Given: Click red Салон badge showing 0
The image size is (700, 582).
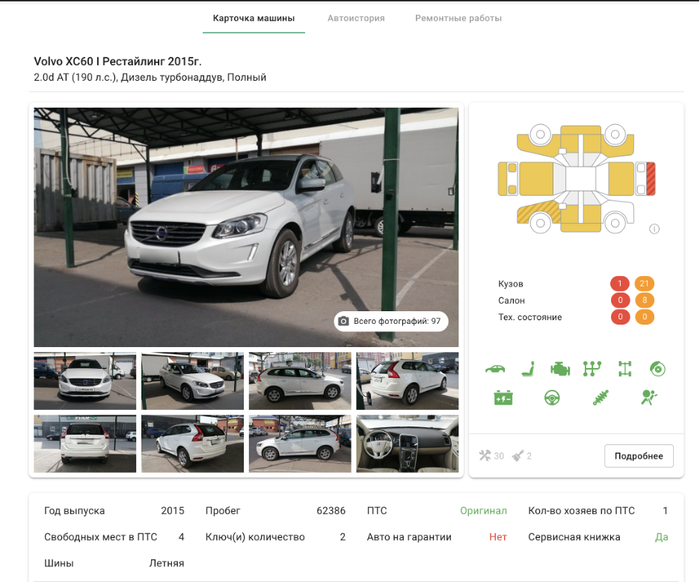Looking at the screenshot, I should (x=620, y=300).
